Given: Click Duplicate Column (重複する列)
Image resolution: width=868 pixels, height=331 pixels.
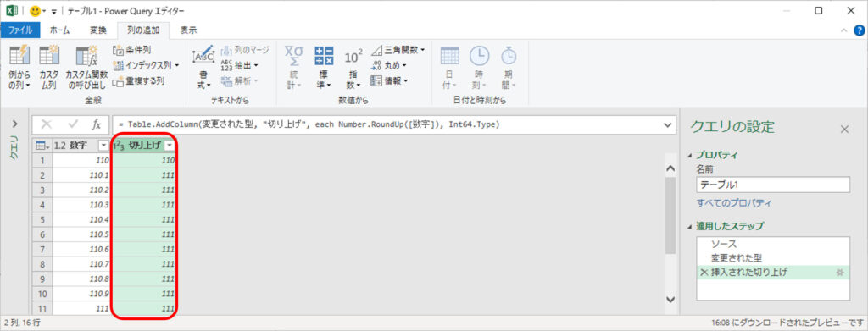Looking at the screenshot, I should [138, 80].
